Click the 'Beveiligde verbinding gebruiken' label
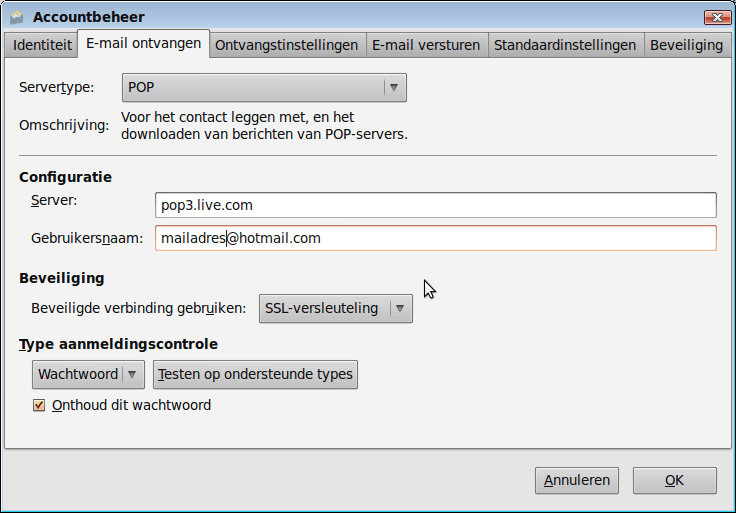736x513 pixels. pos(138,308)
